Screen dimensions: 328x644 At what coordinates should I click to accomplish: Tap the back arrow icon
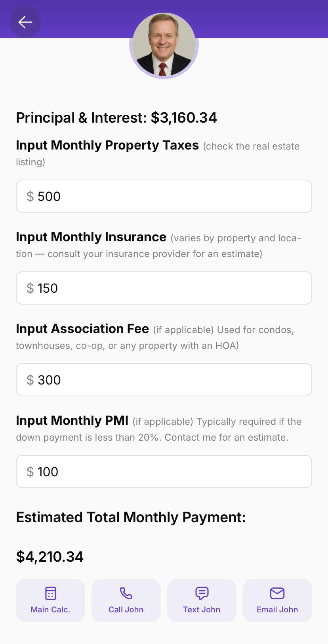tap(25, 22)
